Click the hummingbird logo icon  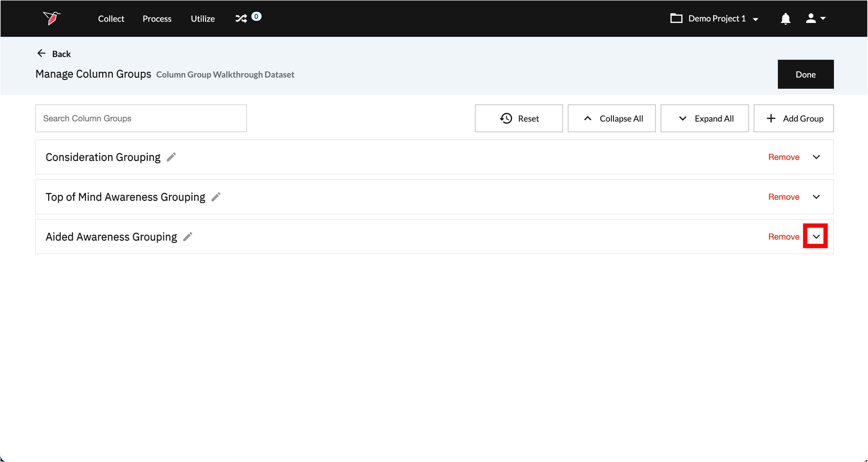point(51,18)
